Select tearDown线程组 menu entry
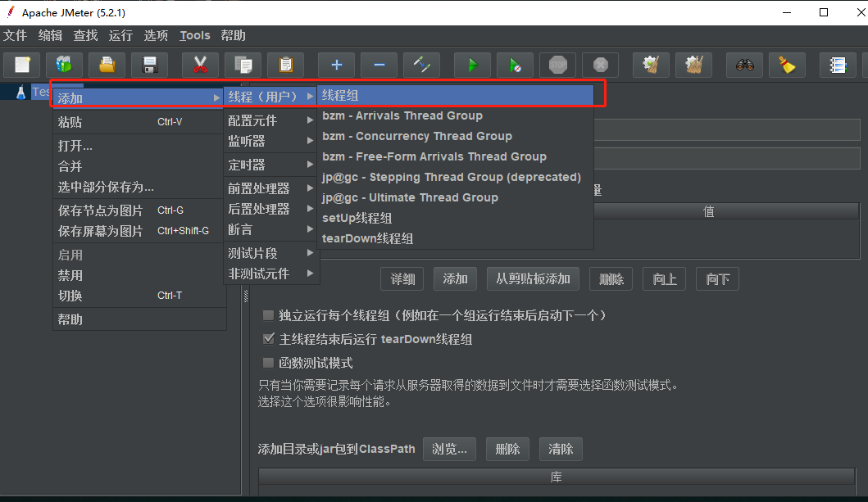This screenshot has width=868, height=502. pos(455,238)
